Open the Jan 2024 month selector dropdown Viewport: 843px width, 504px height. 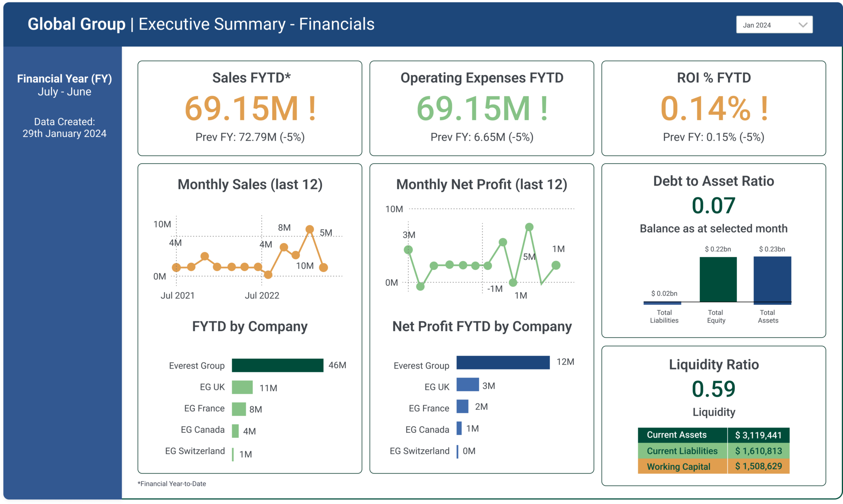(x=774, y=24)
